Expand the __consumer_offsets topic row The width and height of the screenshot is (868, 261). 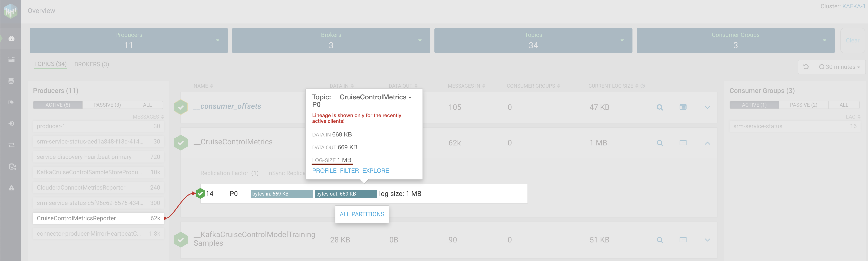(707, 107)
